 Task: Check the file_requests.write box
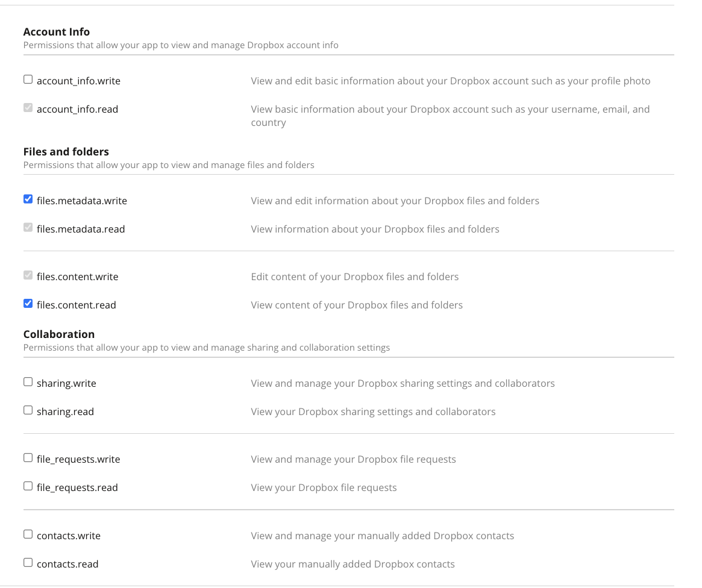pos(28,458)
